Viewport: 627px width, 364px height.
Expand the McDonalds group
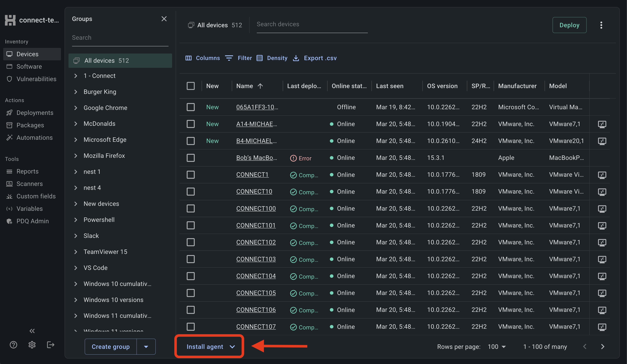click(76, 124)
